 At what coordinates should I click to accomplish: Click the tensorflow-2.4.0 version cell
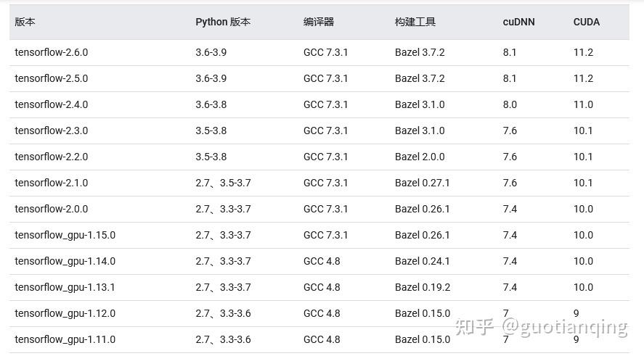click(x=51, y=104)
